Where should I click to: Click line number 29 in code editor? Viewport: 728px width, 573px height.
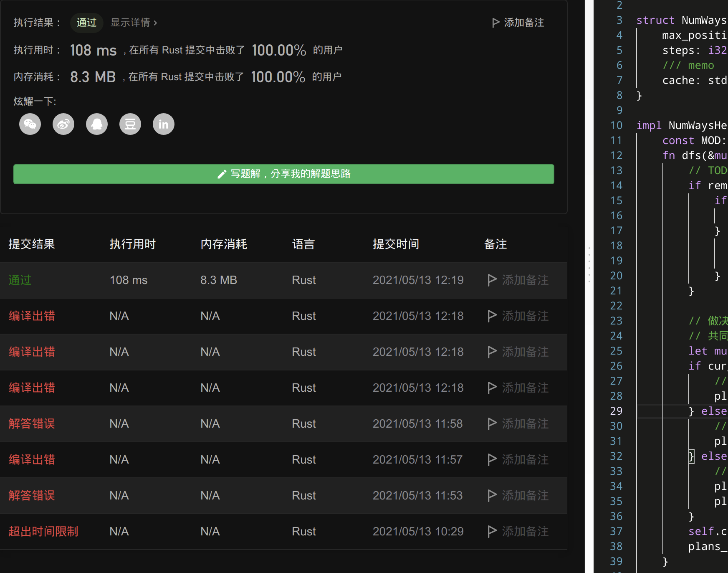[616, 411]
